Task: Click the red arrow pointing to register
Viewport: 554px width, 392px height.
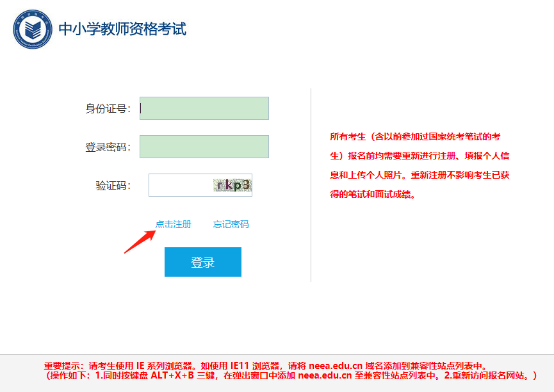Action: pyautogui.click(x=140, y=241)
